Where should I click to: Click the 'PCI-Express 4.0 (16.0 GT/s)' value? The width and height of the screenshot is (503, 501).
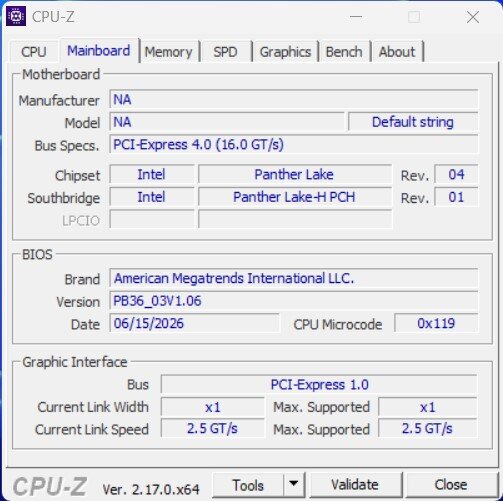point(294,145)
